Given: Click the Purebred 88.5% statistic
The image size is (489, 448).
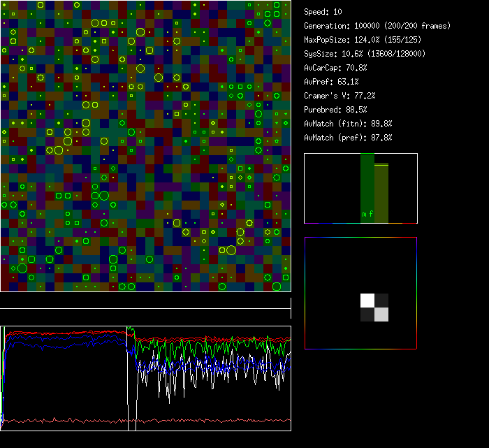Looking at the screenshot, I should [335, 110].
